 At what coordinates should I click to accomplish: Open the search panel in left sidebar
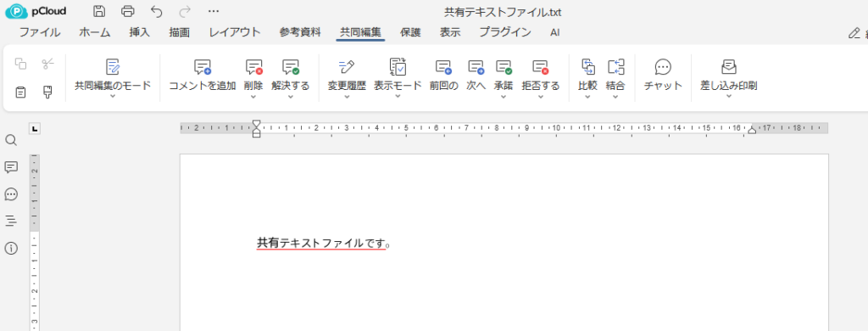click(11, 140)
